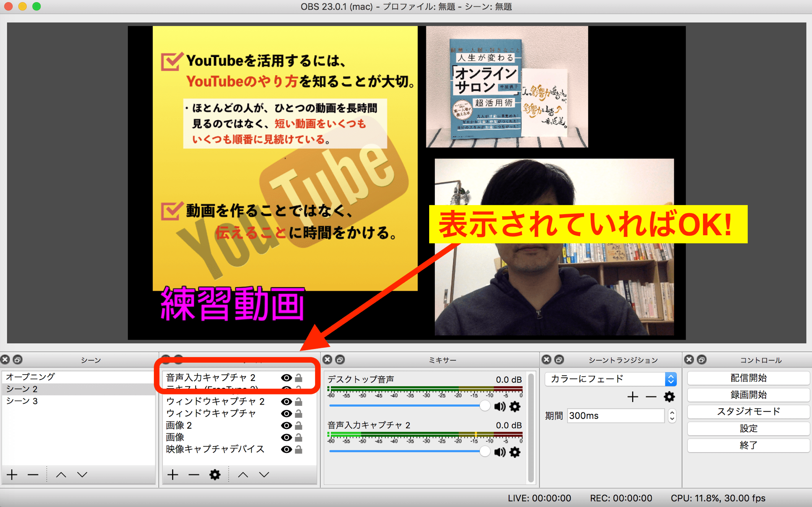Remove scene transition with minus

[x=651, y=396]
